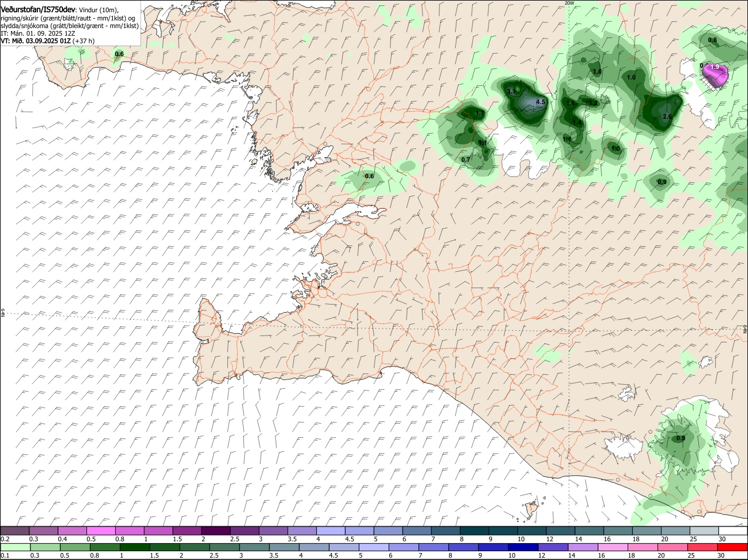Click the 'slydda/snjókoma' legend description line
748x560 pixels.
(70, 26)
